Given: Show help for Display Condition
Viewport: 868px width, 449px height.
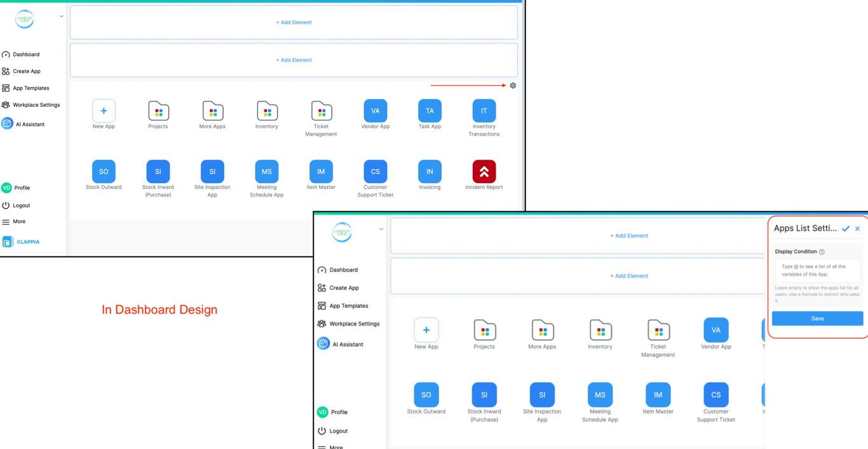Looking at the screenshot, I should pyautogui.click(x=822, y=252).
